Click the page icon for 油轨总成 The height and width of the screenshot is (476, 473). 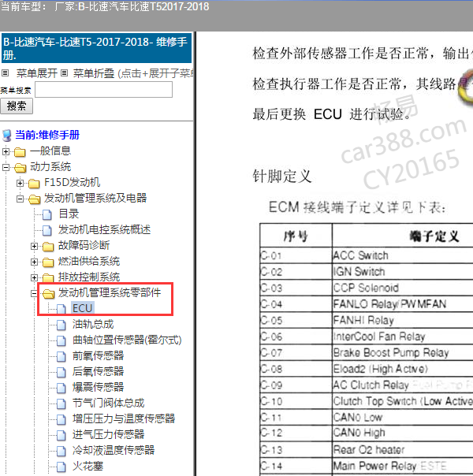[61, 325]
